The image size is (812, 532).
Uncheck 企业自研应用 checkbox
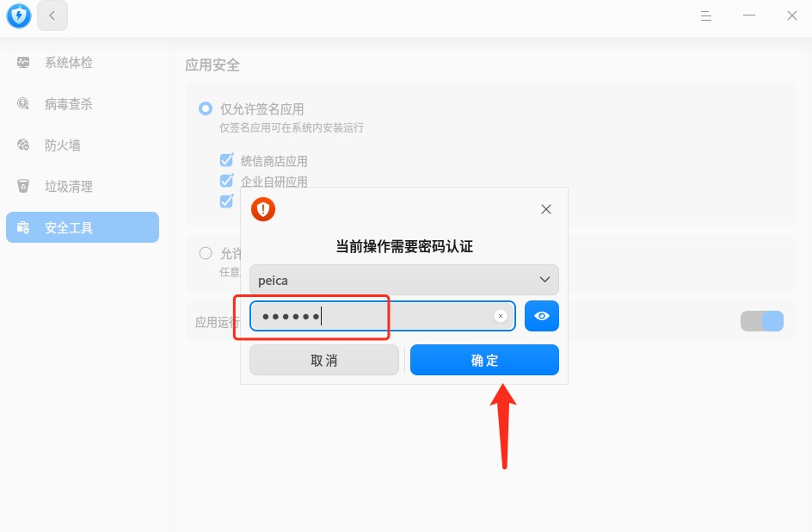pyautogui.click(x=227, y=181)
